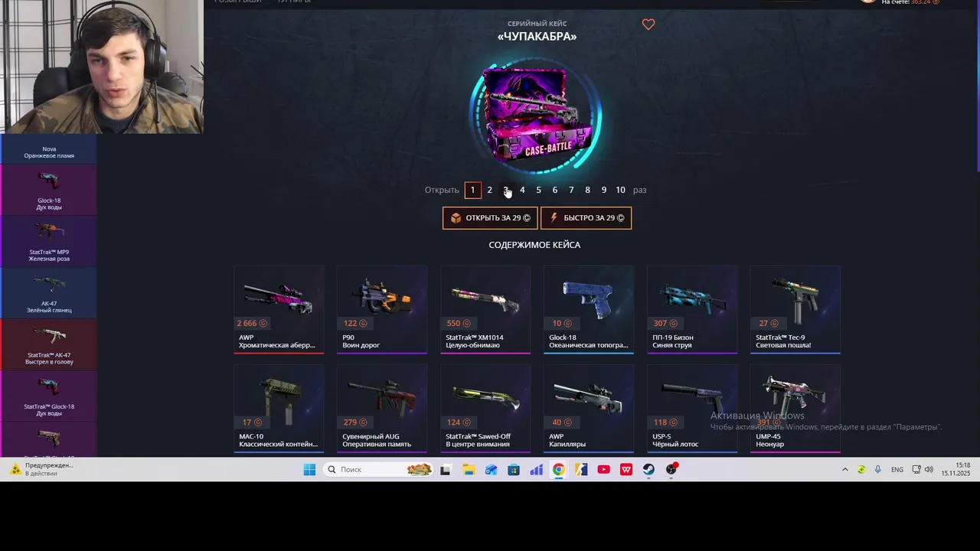980x551 pixels.
Task: Open clock and date 15:18
Action: (956, 469)
